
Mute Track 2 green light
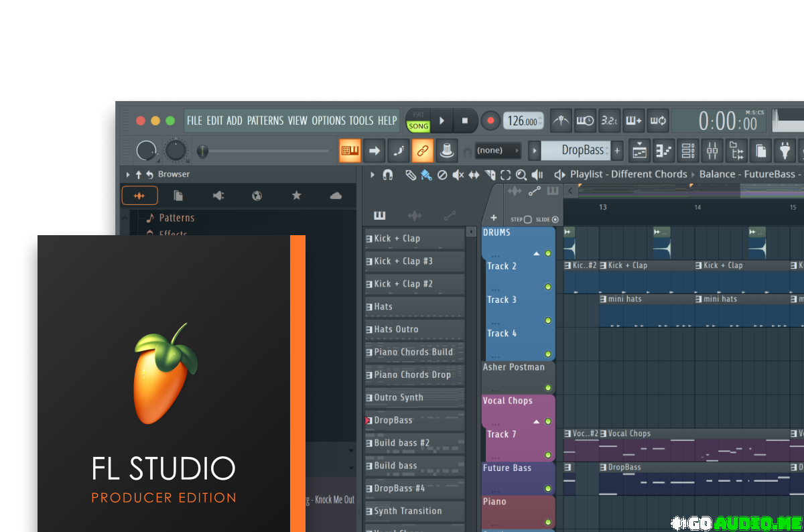click(547, 287)
